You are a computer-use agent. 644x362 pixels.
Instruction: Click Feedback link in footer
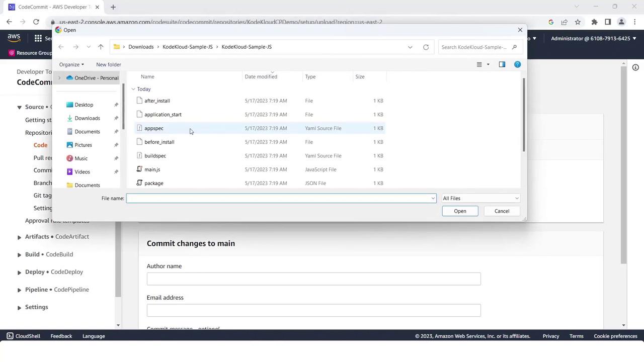coord(61,336)
